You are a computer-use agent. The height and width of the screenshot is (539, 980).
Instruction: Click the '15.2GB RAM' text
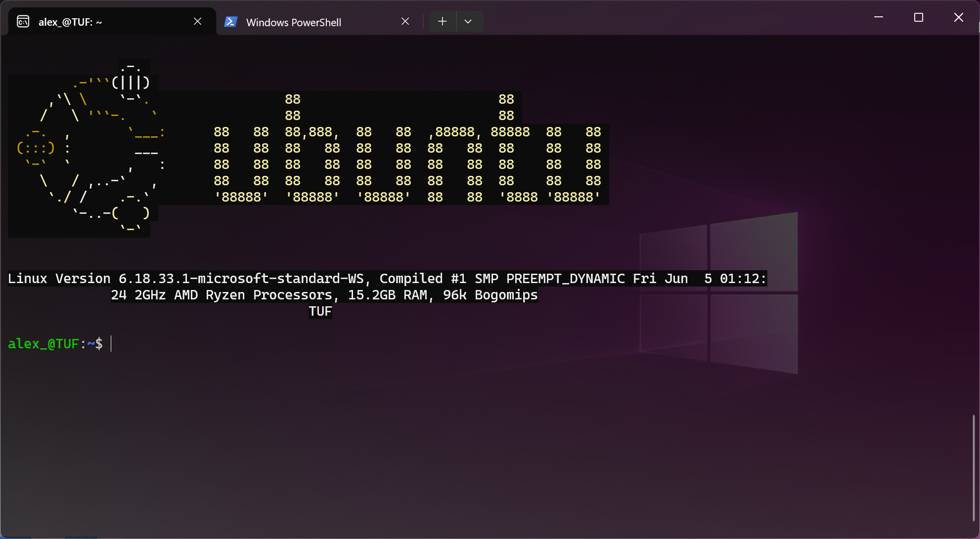(388, 295)
